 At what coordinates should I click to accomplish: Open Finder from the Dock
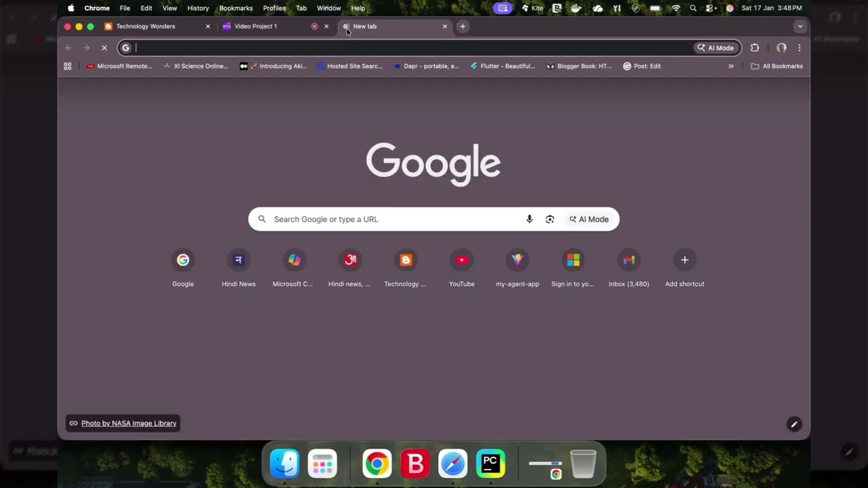pyautogui.click(x=285, y=464)
